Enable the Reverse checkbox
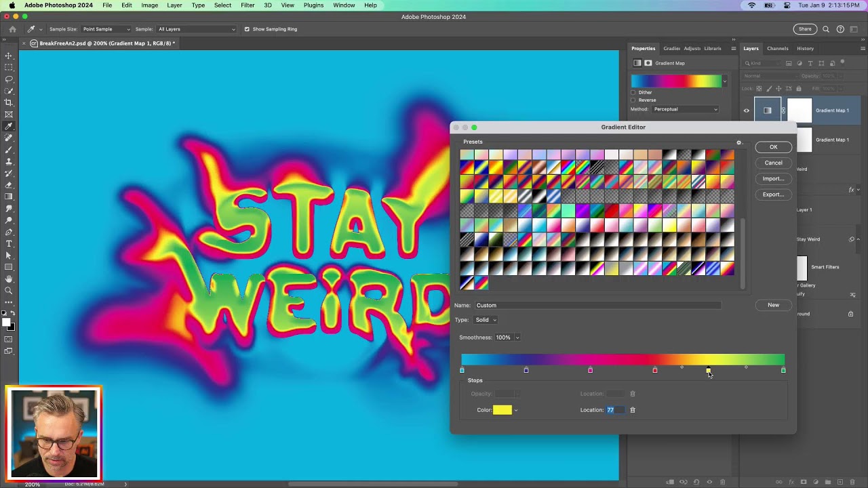Viewport: 868px width, 488px height. click(633, 100)
